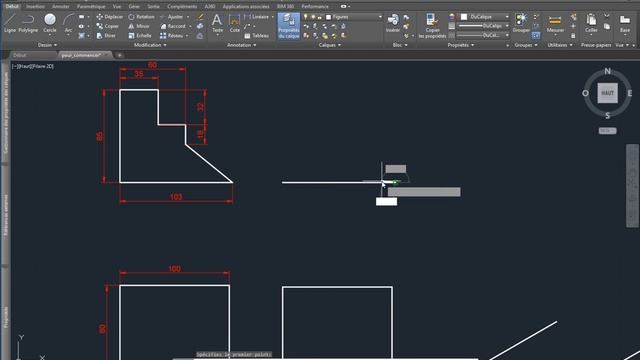Click the white color swatch beside DuCalque
Image resolution: width=640 pixels, height=360 pixels.
tap(464, 17)
